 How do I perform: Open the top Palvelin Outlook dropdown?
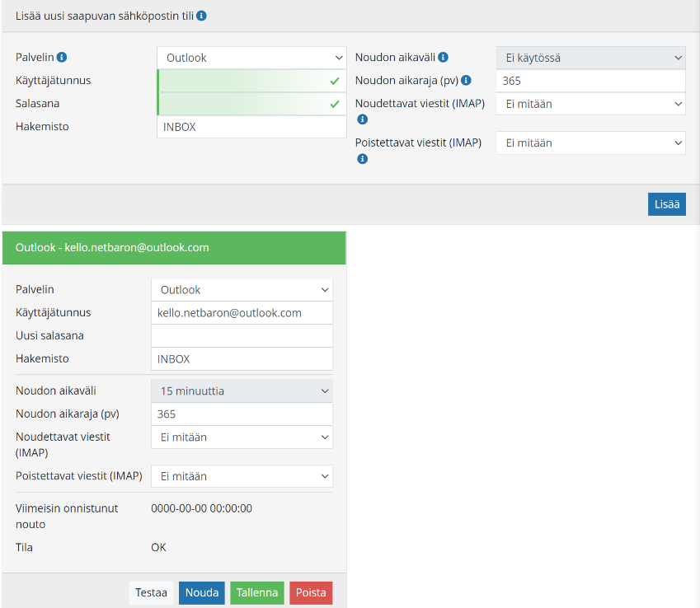click(251, 58)
